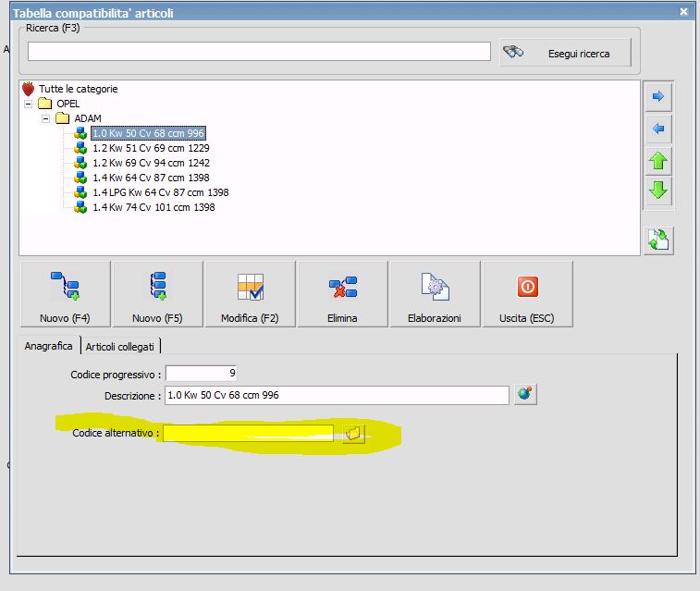Viewport: 700px width, 591px height.
Task: Click the refresh documents icon button
Action: 658,240
